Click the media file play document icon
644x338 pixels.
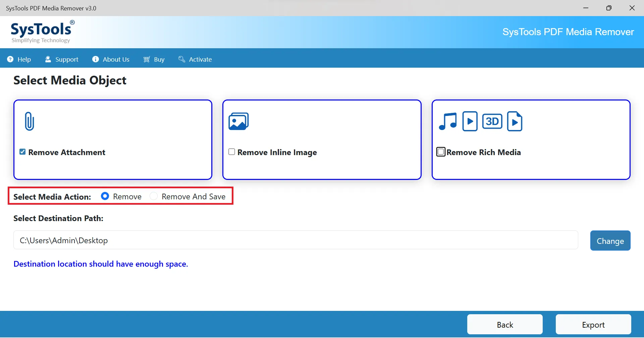tap(515, 121)
